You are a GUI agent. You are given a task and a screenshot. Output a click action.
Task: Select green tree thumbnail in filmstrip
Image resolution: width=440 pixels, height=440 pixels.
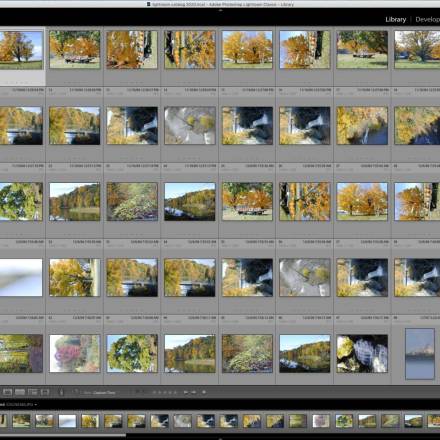[x=344, y=421]
